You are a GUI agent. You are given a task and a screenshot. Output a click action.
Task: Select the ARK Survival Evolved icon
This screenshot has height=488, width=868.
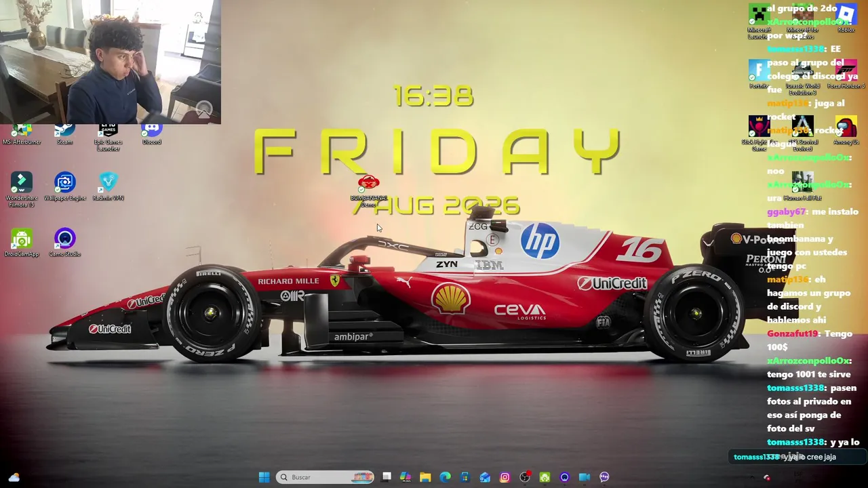[x=803, y=134]
